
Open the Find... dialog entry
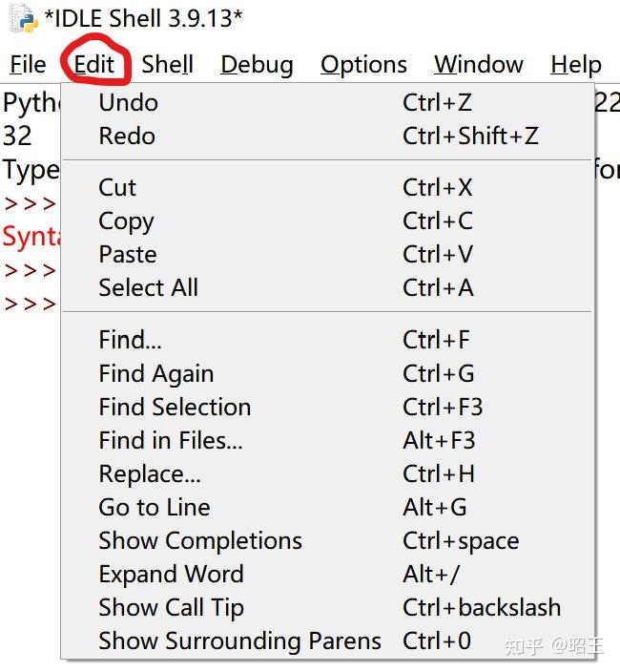130,340
